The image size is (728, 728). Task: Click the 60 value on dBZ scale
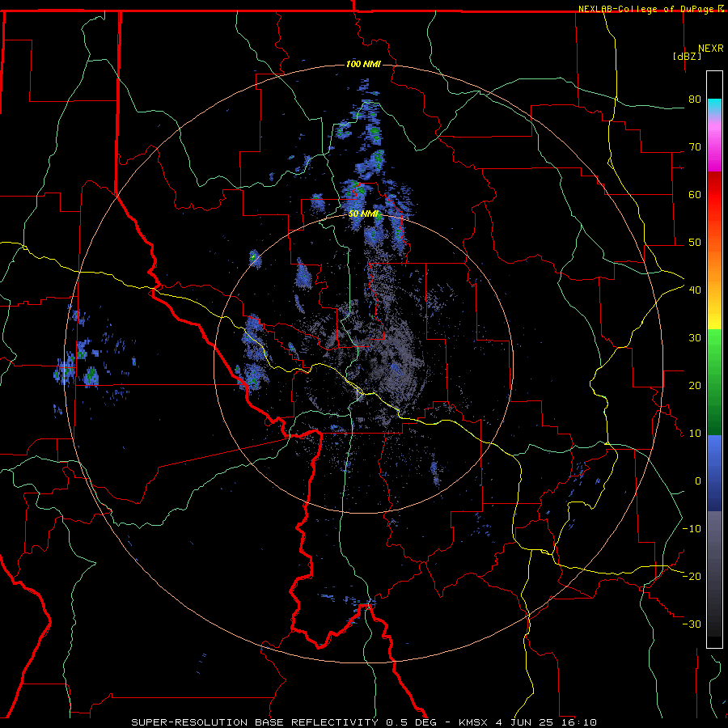(695, 194)
